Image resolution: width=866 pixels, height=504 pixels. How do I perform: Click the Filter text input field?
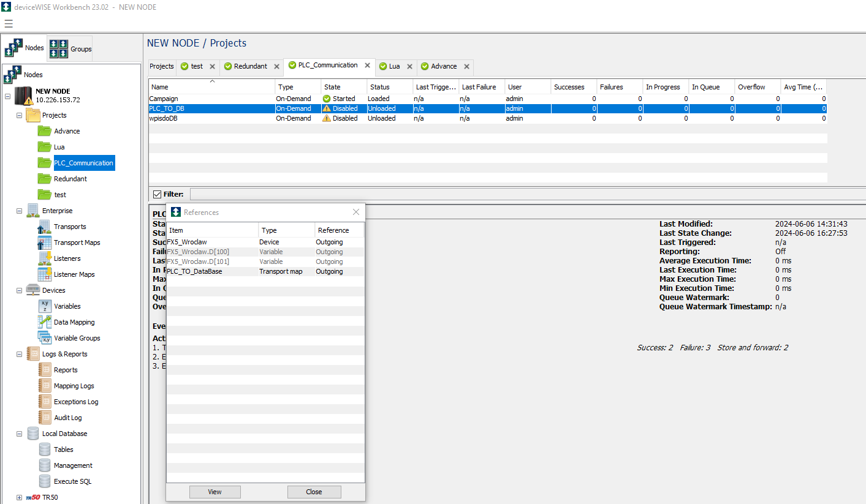pos(528,194)
